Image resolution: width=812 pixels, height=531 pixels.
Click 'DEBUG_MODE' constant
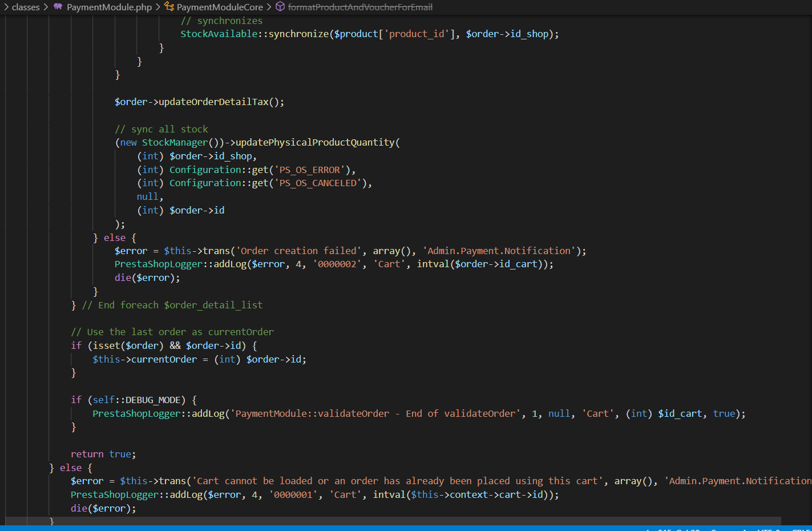click(x=153, y=400)
